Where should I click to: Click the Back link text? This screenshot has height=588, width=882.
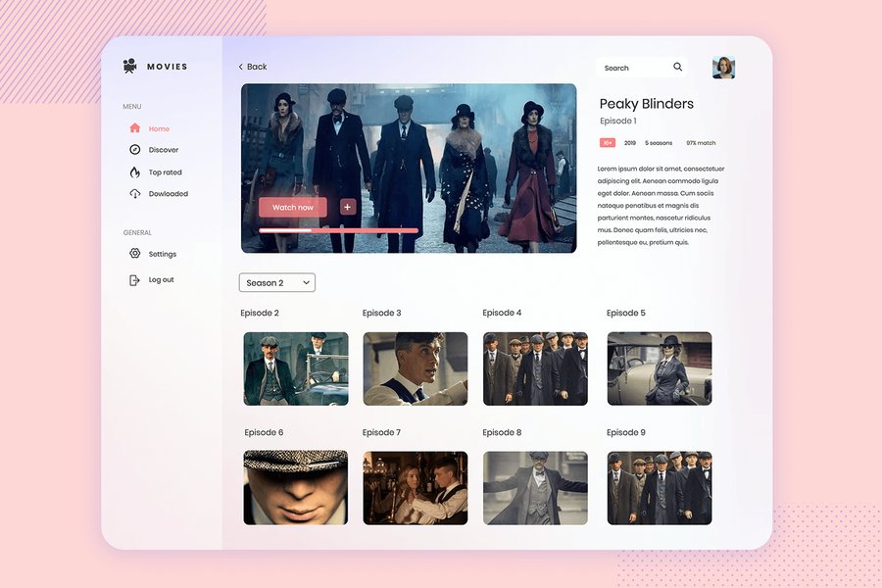coord(257,67)
